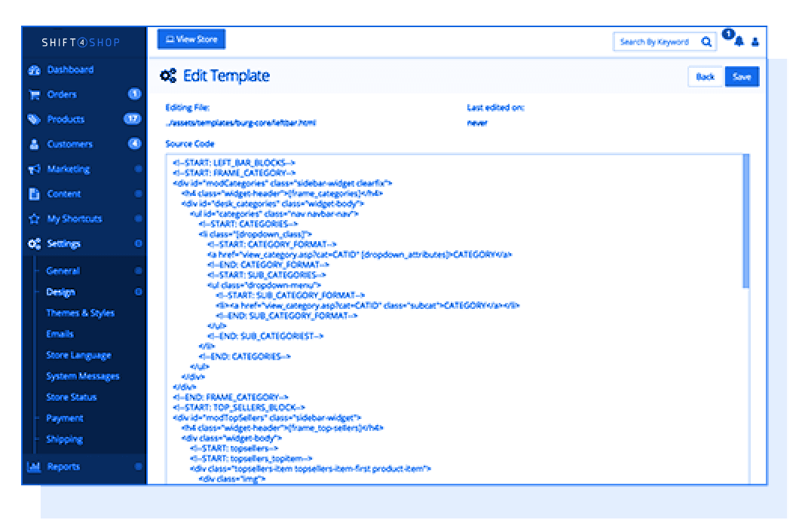Expand the General settings submenu
Viewport: 799px width, 532px height.
point(138,271)
